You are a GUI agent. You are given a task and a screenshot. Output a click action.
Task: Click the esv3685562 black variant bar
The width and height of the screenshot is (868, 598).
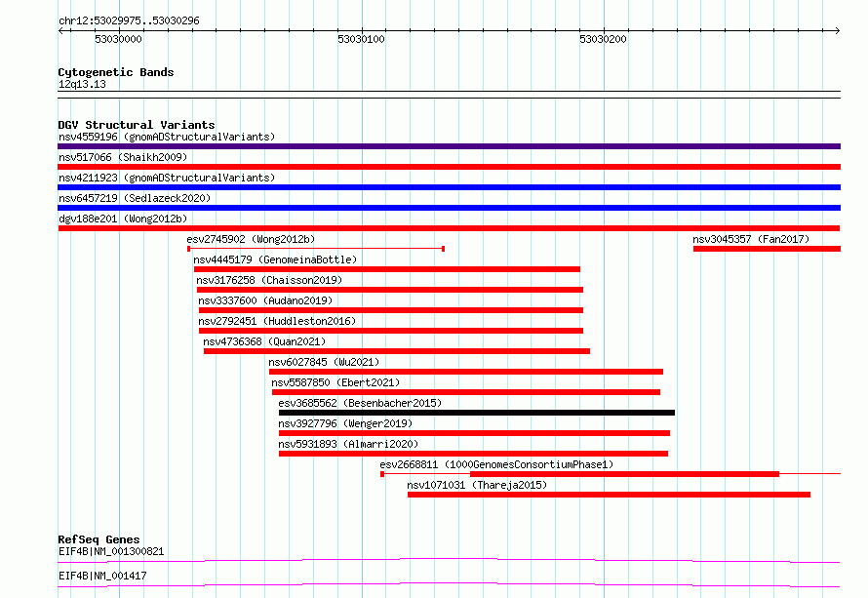pyautogui.click(x=477, y=413)
